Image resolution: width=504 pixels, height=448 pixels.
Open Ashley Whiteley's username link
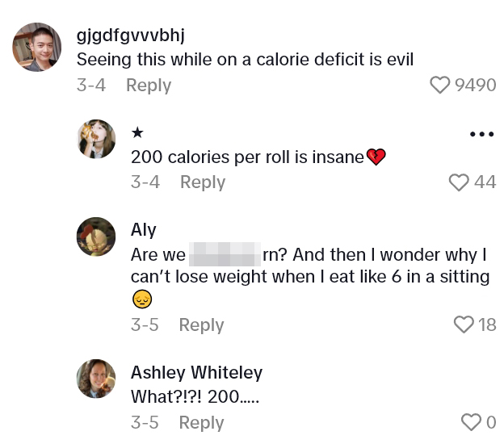tap(196, 372)
